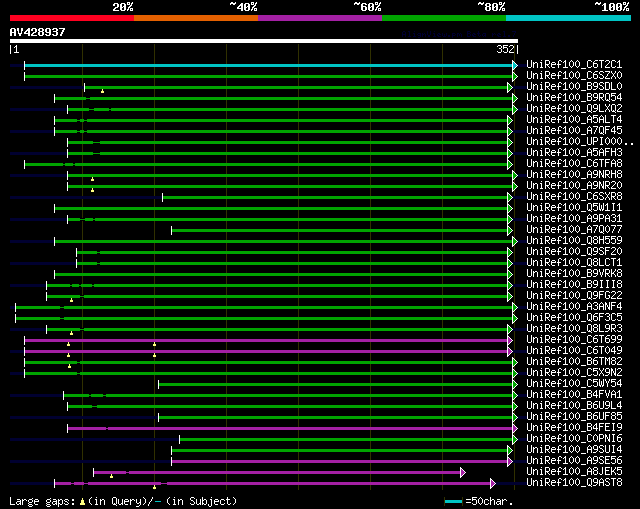This screenshot has width=640, height=509.
Task: Click the purple alignment bar for C6T699
Action: (x=266, y=340)
